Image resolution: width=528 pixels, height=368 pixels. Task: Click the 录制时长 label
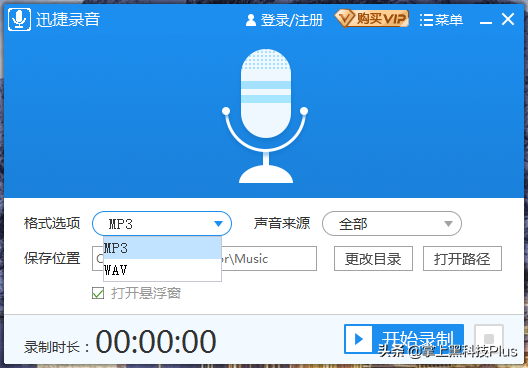tap(57, 347)
